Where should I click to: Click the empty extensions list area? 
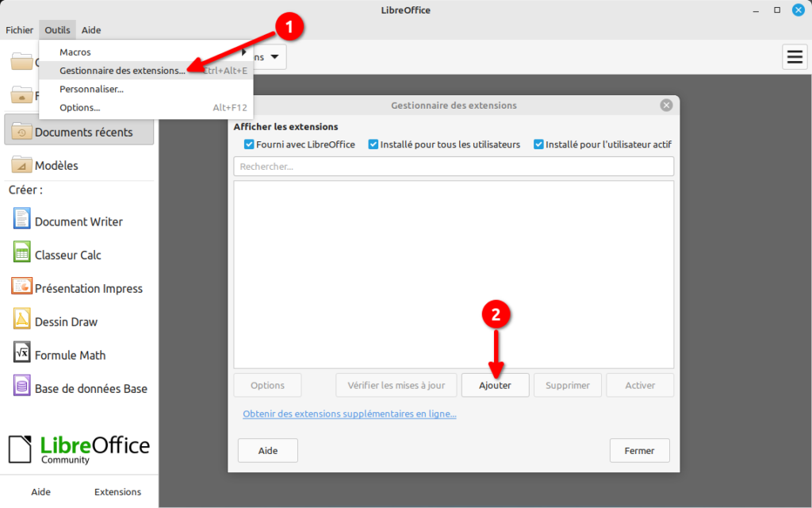tap(454, 275)
